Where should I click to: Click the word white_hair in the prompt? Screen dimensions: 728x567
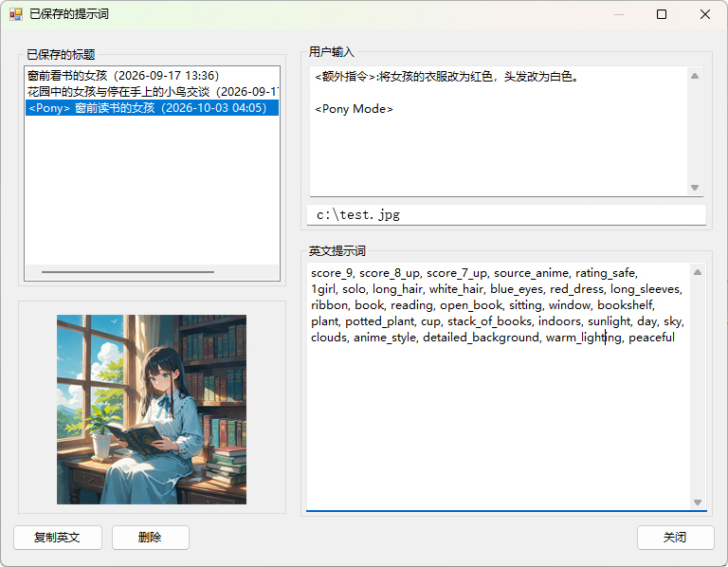(456, 289)
